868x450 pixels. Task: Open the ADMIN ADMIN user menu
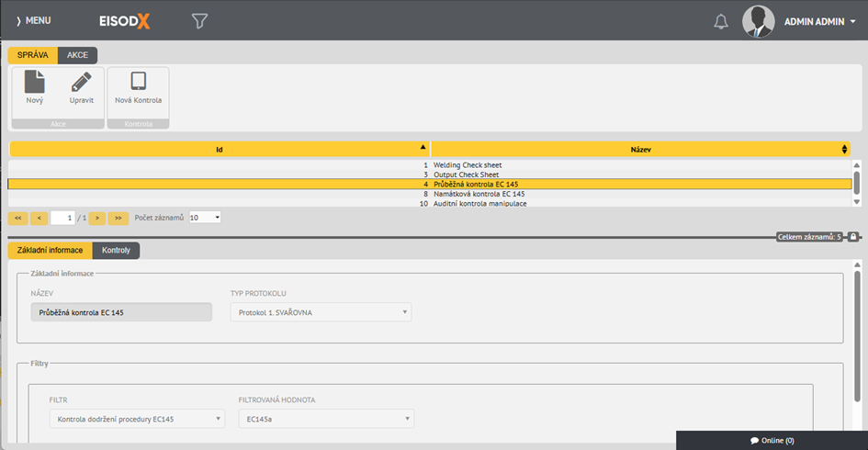(819, 21)
